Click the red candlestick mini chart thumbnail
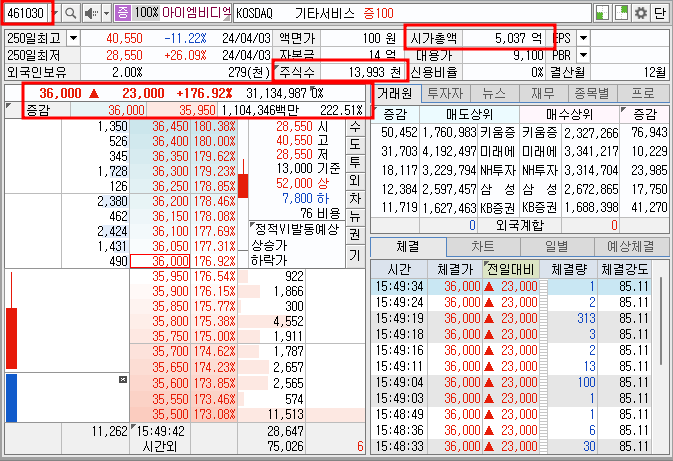The image size is (673, 461). coord(12,321)
